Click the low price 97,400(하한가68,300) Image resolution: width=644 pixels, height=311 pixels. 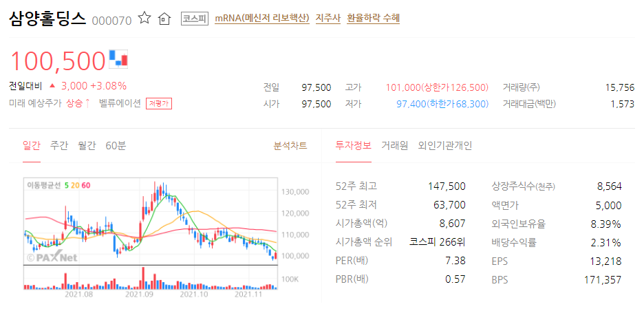point(442,104)
